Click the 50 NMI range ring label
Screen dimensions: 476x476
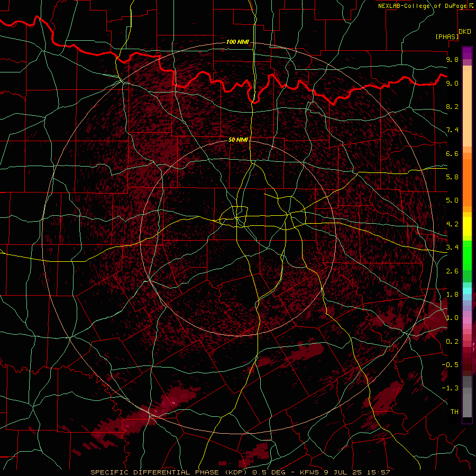click(x=238, y=140)
